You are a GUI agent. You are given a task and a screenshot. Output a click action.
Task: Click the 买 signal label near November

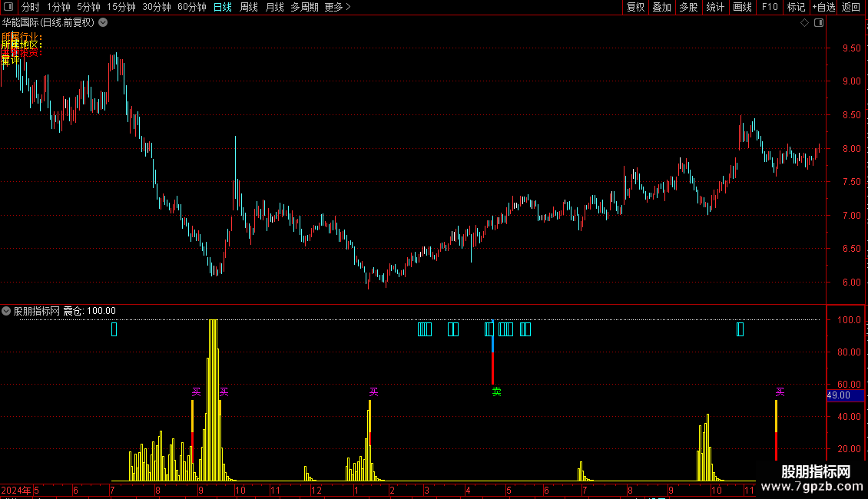click(780, 392)
